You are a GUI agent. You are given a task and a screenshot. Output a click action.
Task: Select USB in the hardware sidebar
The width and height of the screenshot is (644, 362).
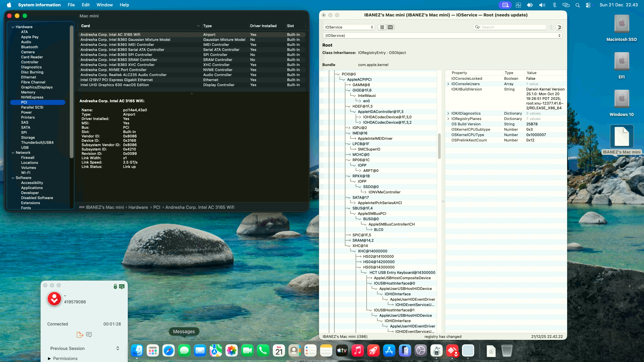25,147
